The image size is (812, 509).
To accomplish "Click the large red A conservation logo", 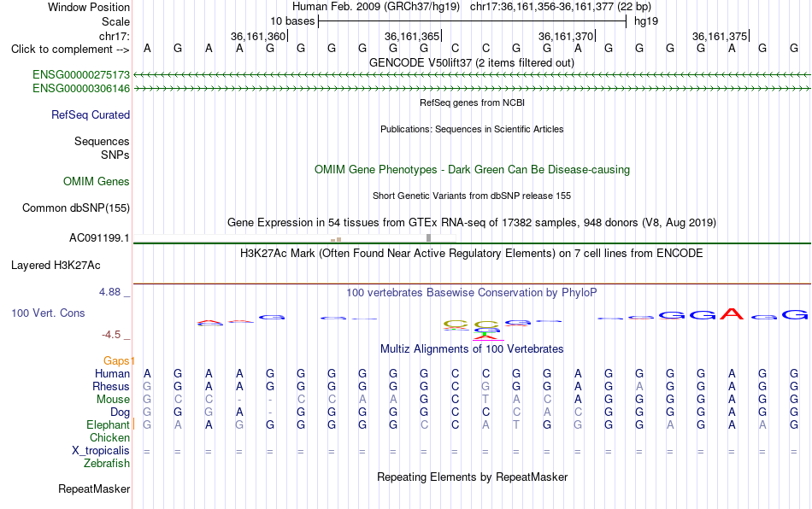I will coord(732,313).
